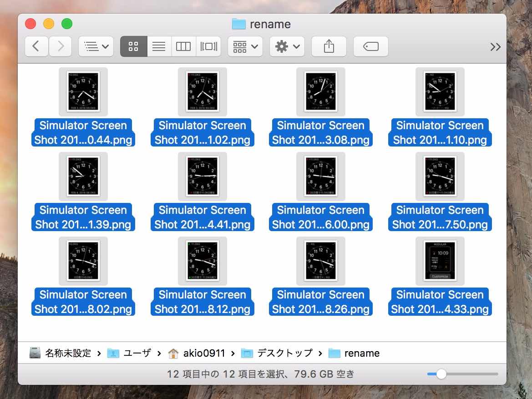Image resolution: width=532 pixels, height=399 pixels.
Task: Click akio0911 home folder in path bar
Action: (x=197, y=353)
